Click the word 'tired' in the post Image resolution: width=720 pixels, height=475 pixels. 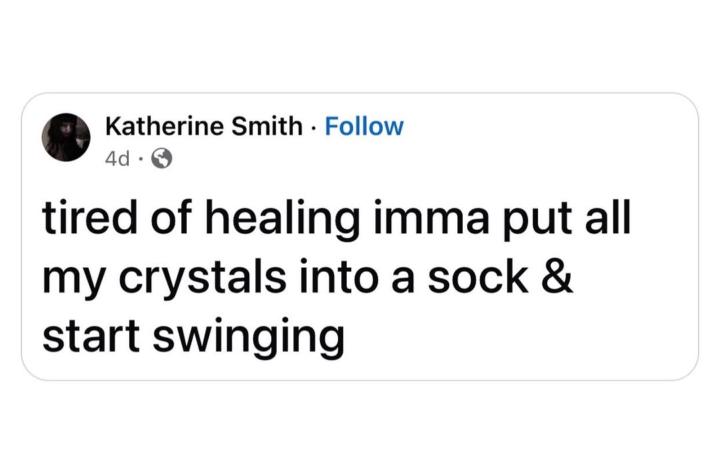[90, 217]
